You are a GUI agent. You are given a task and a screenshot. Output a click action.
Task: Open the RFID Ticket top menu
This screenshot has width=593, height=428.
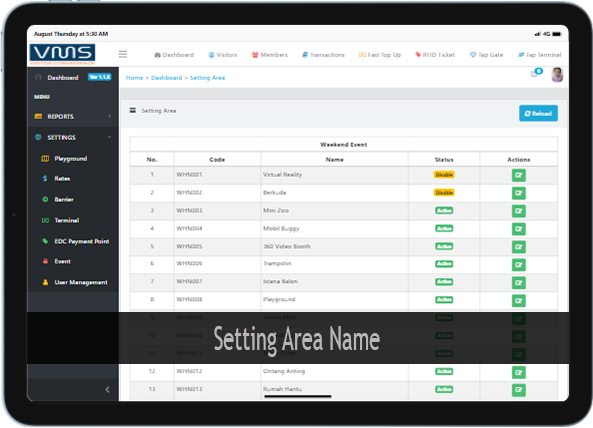click(435, 55)
